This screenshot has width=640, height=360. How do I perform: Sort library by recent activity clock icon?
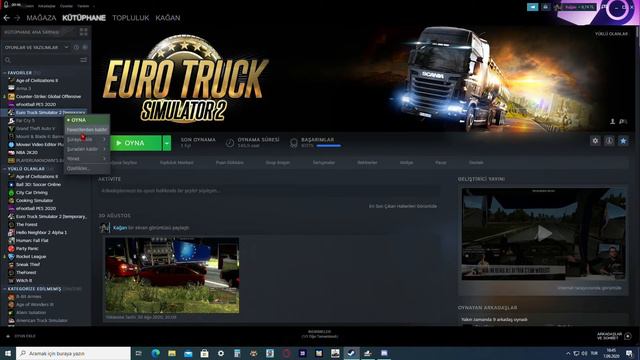click(x=76, y=47)
